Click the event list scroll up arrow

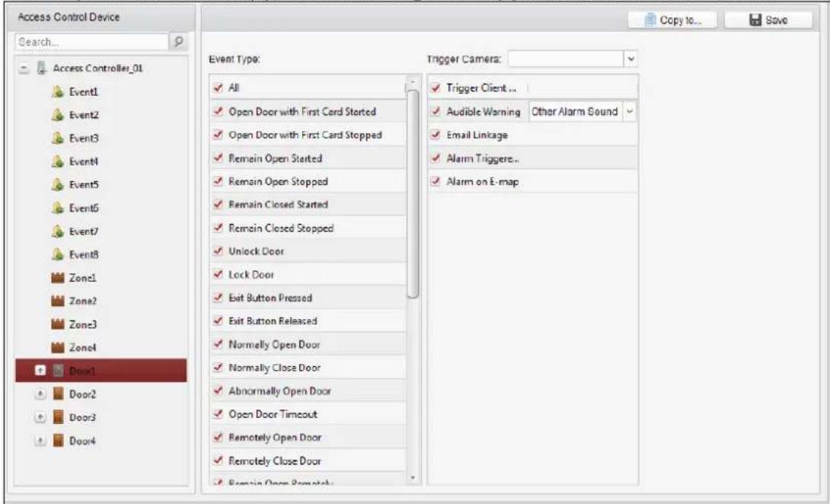(x=413, y=83)
